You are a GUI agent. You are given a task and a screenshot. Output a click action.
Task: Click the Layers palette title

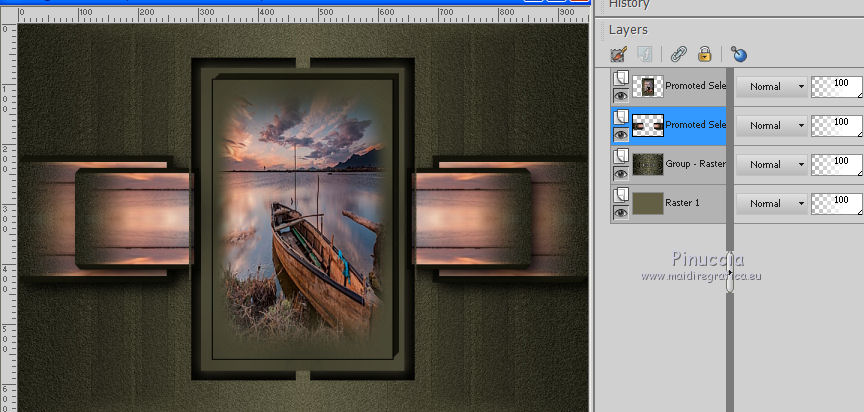[x=628, y=30]
